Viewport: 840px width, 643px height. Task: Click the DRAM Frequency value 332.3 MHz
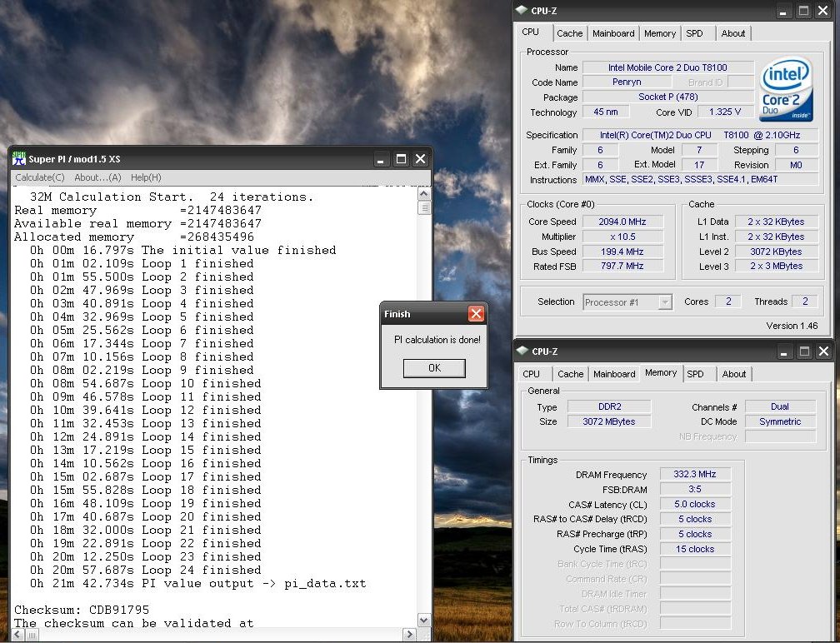(695, 474)
